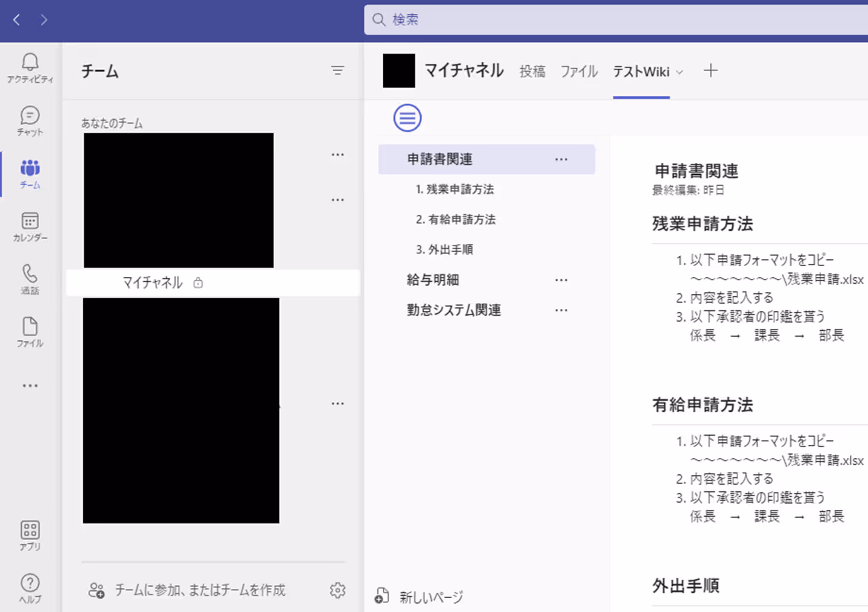Open the second team ellipsis menu
Screen dimensions: 868x612
pos(337,200)
